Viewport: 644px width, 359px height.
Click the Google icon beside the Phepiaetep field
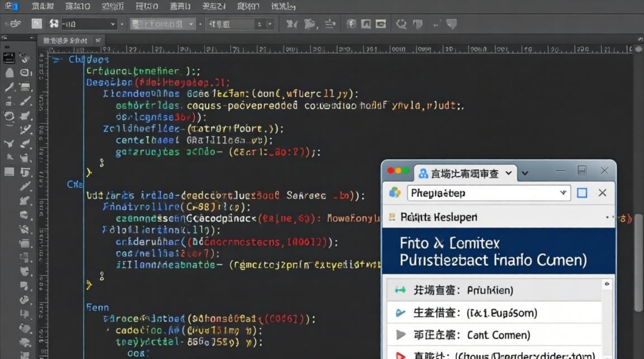(x=395, y=193)
